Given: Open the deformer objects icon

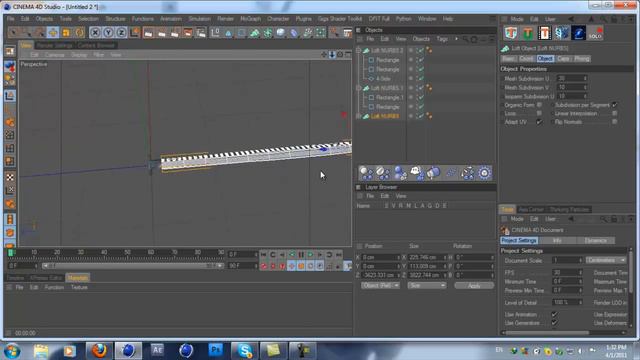Looking at the screenshot, I should coord(294,33).
